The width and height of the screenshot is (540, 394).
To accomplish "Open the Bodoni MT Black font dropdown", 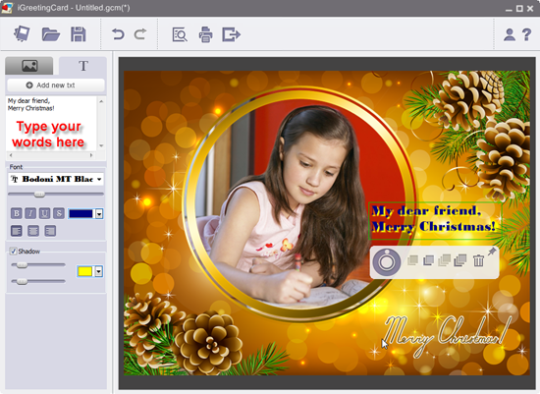I will 56,179.
